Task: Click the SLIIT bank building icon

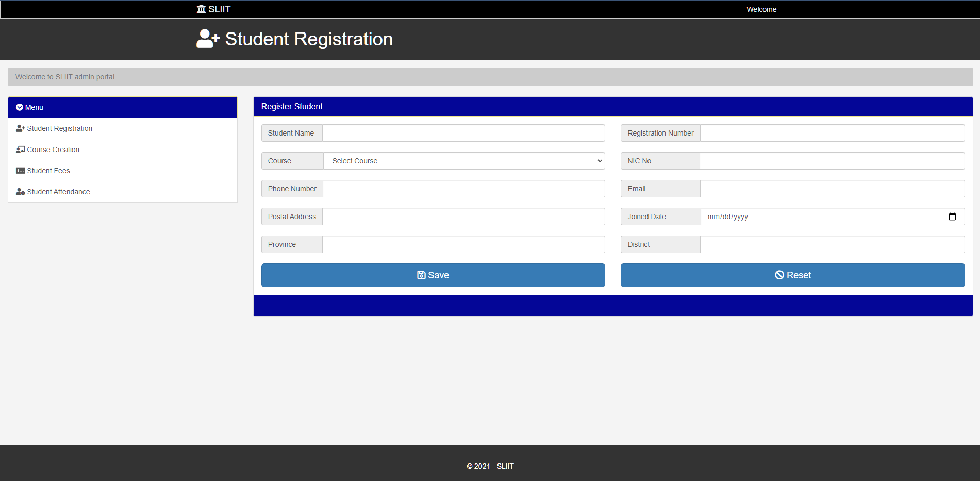Action: pos(201,9)
